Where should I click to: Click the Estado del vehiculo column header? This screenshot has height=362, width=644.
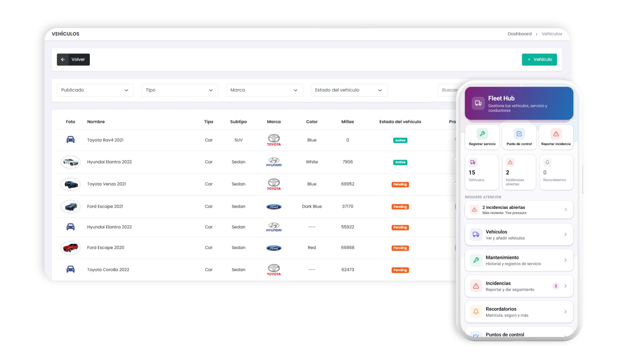[400, 122]
